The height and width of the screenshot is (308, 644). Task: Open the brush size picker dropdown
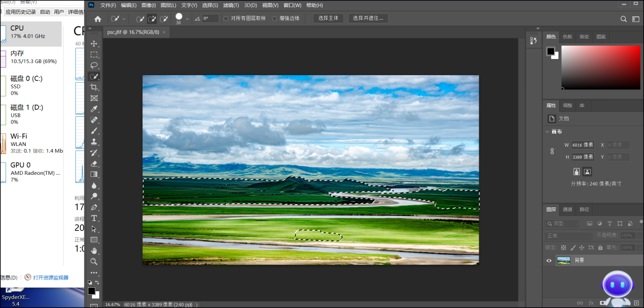coord(187,19)
